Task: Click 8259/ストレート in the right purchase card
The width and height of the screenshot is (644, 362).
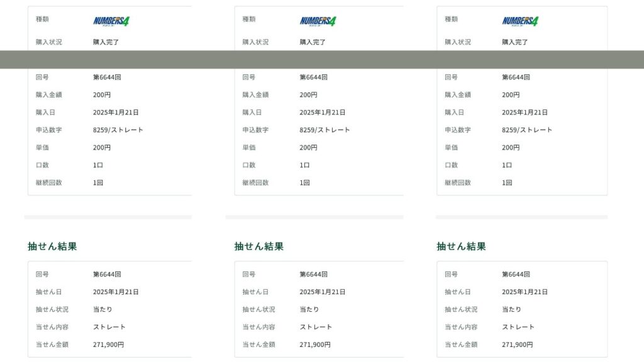Action: click(527, 130)
